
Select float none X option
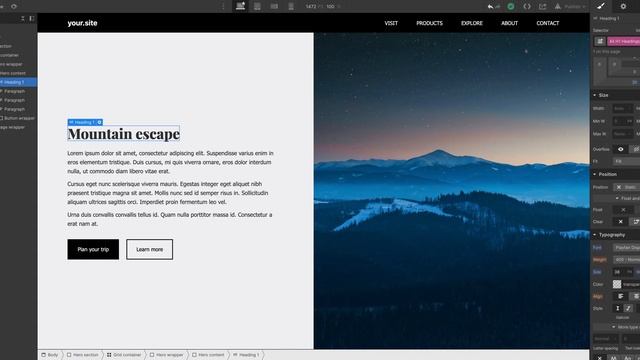623,210
